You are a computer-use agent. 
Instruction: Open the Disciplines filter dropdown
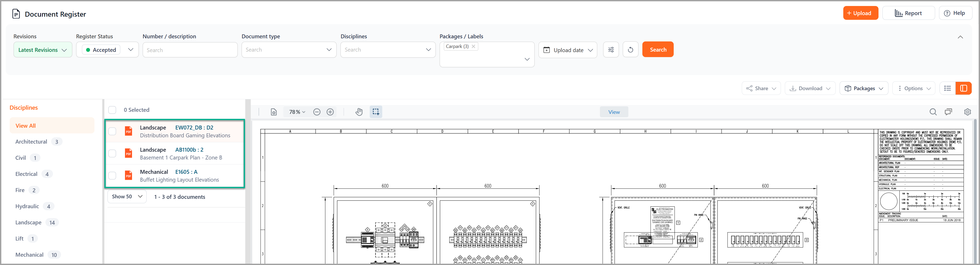pos(388,50)
